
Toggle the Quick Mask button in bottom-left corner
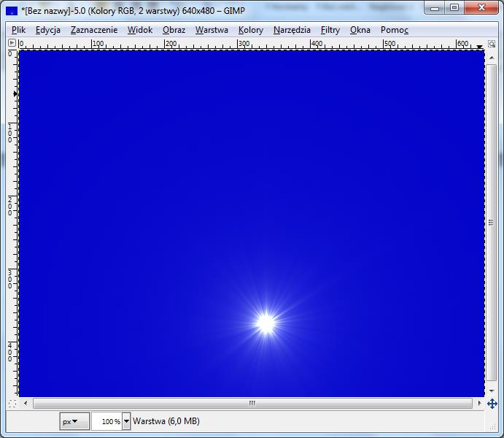[x=12, y=403]
